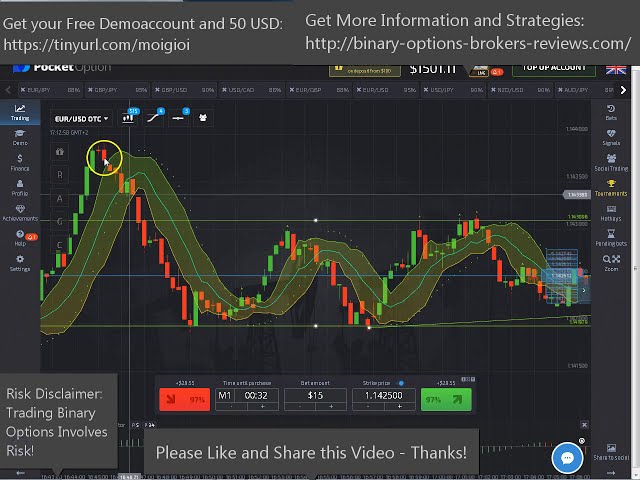640x480 pixels.
Task: Open the Help section
Action: 20,238
